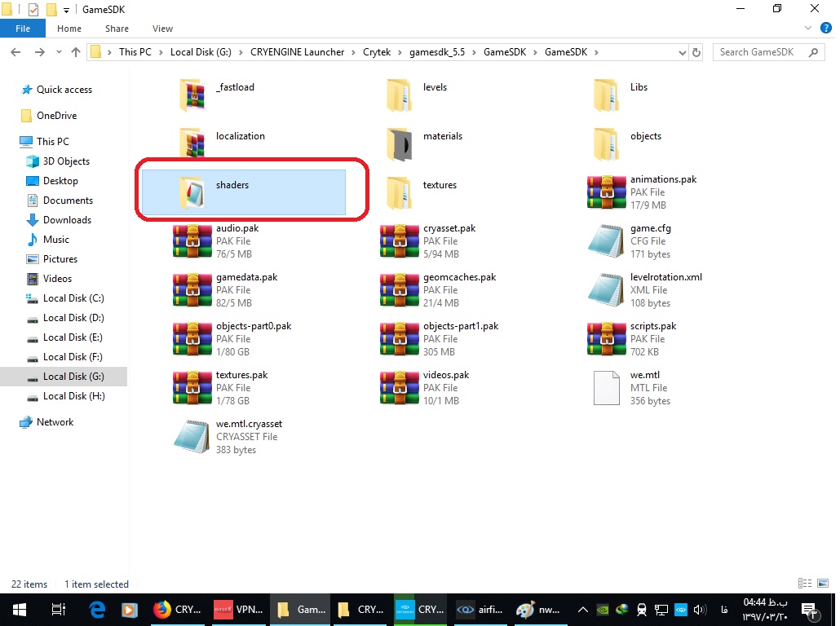
Task: Open Explorer help question mark
Action: click(x=826, y=29)
